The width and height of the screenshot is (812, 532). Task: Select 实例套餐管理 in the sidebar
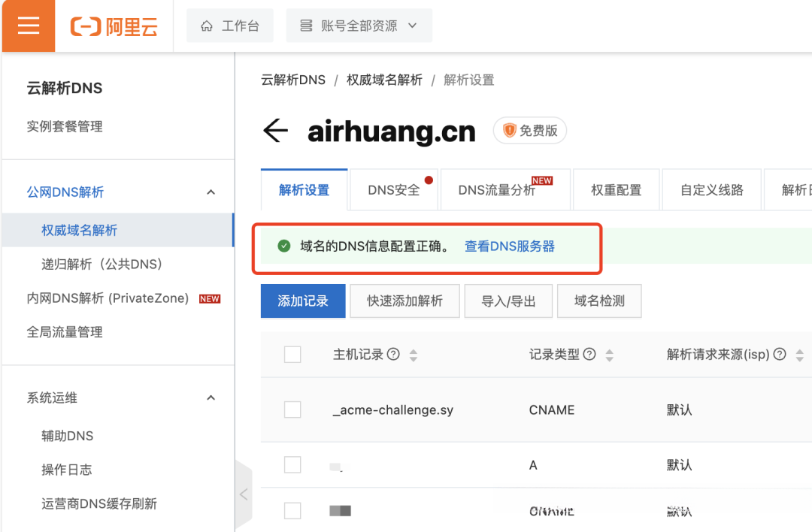[x=65, y=126]
